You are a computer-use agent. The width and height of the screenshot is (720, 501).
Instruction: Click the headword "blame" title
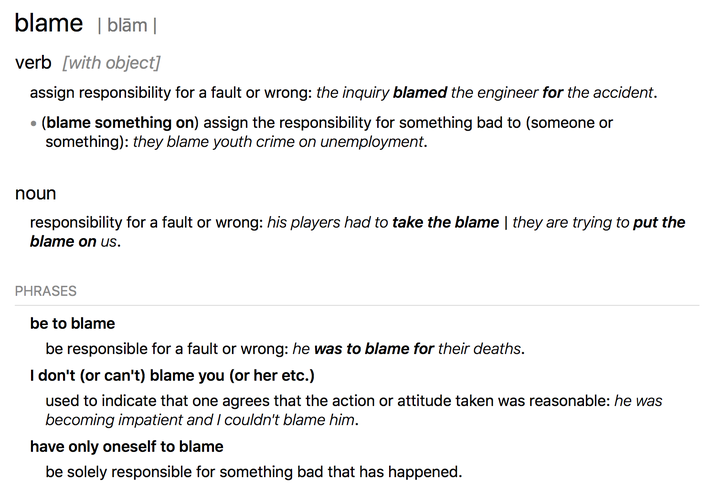(x=48, y=23)
